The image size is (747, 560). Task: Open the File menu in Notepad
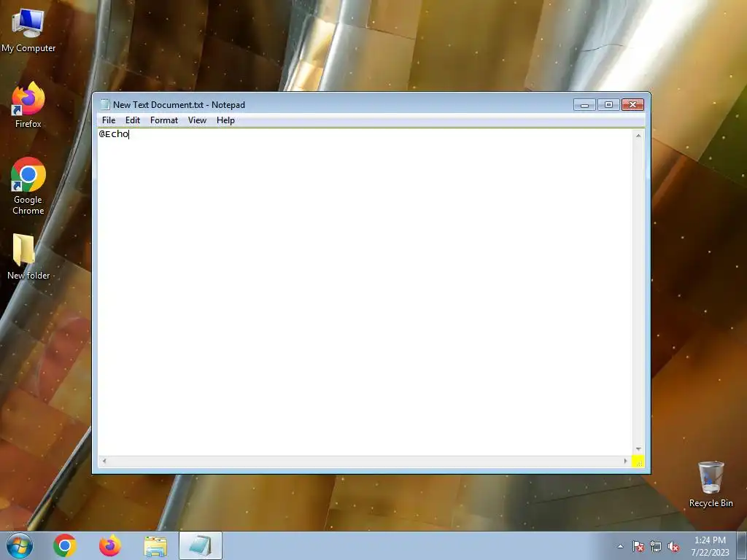[x=109, y=120]
